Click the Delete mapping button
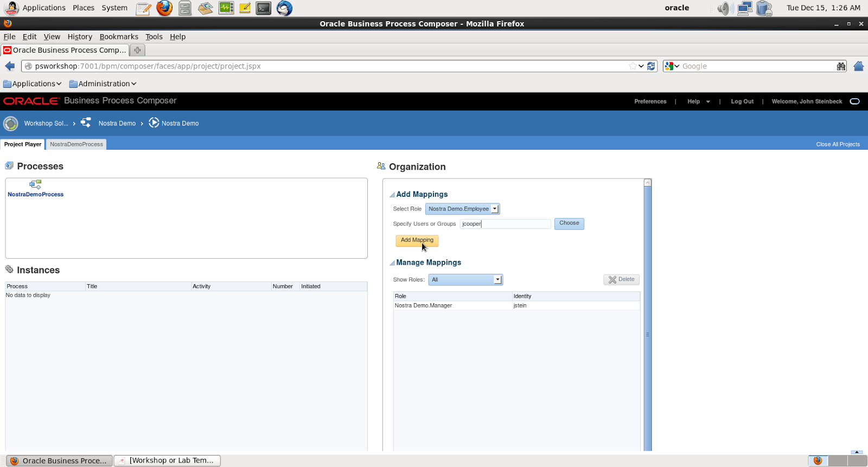This screenshot has height=467, width=868. [x=621, y=280]
